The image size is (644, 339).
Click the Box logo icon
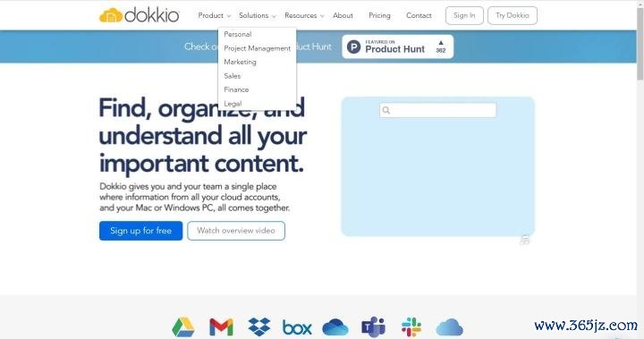(x=297, y=328)
